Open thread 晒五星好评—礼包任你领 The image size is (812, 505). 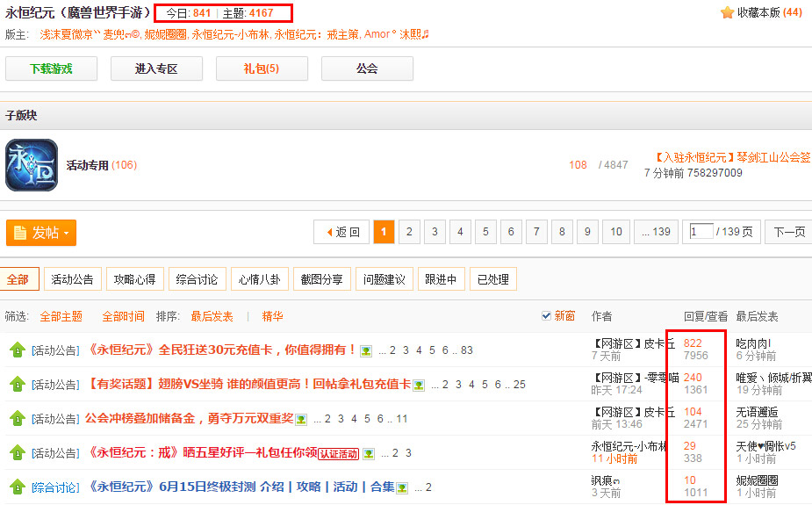click(202, 452)
